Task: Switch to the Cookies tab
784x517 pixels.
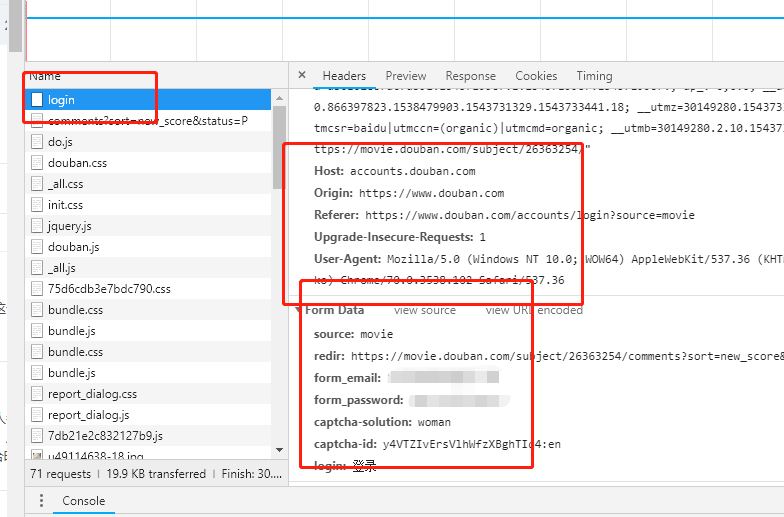Action: [x=536, y=76]
